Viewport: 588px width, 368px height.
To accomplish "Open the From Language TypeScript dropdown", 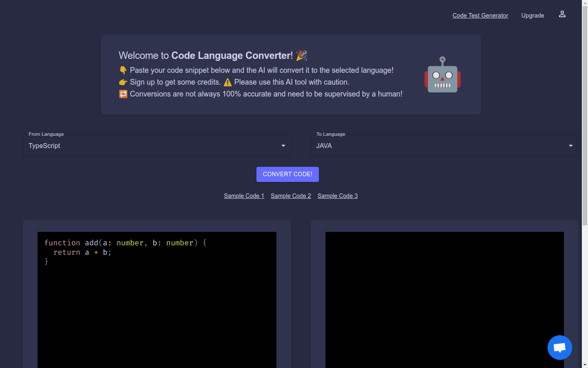I will pos(157,146).
